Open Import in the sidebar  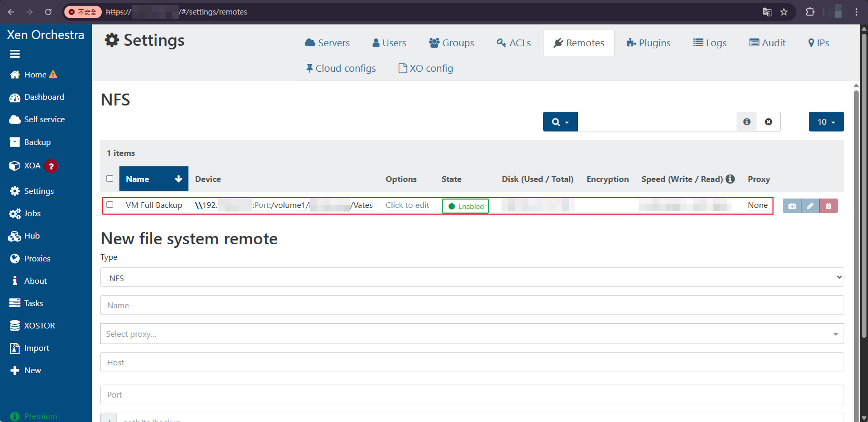(30, 348)
